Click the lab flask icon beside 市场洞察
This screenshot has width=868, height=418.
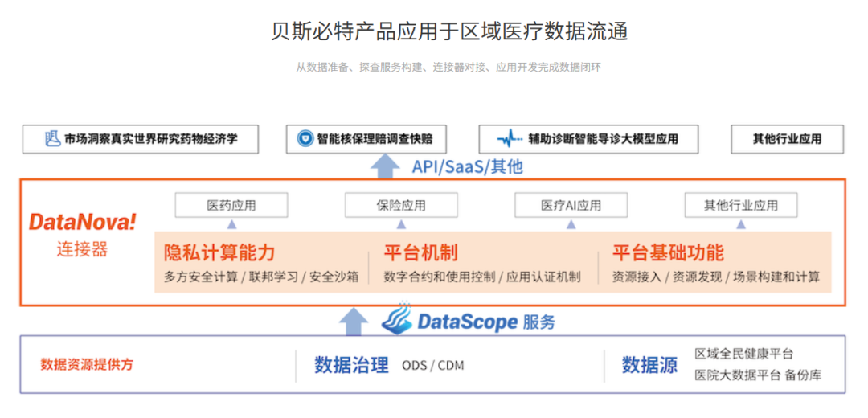click(52, 138)
